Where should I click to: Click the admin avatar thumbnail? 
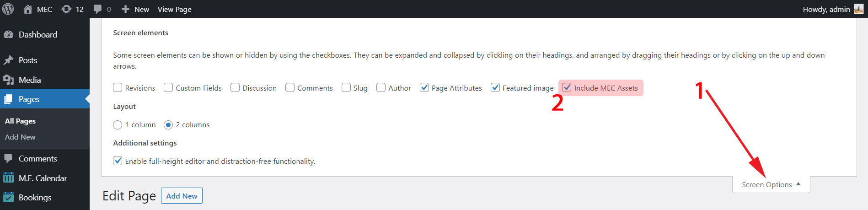[x=858, y=9]
